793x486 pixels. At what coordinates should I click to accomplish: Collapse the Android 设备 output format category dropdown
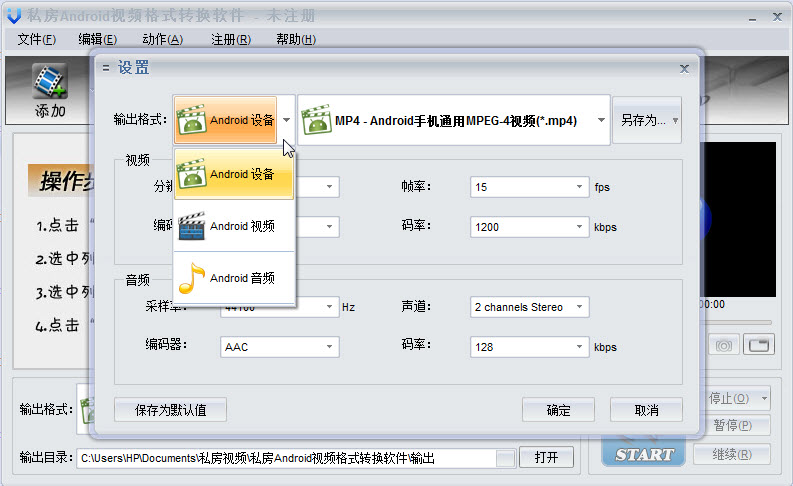286,120
